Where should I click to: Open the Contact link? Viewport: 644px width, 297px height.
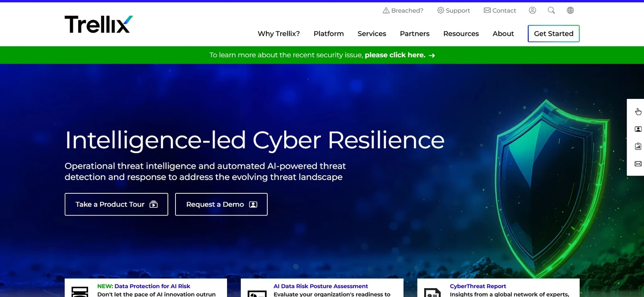[500, 10]
